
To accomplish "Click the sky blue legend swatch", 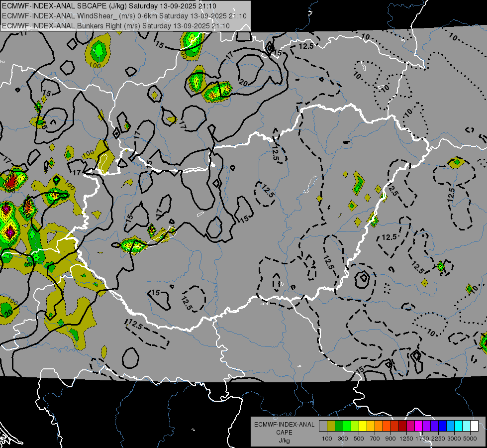I will click(x=451, y=426).
